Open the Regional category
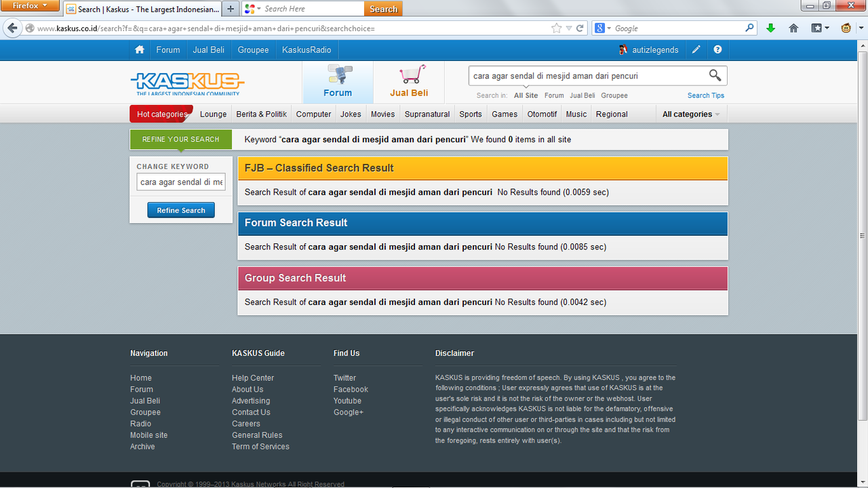 (612, 114)
